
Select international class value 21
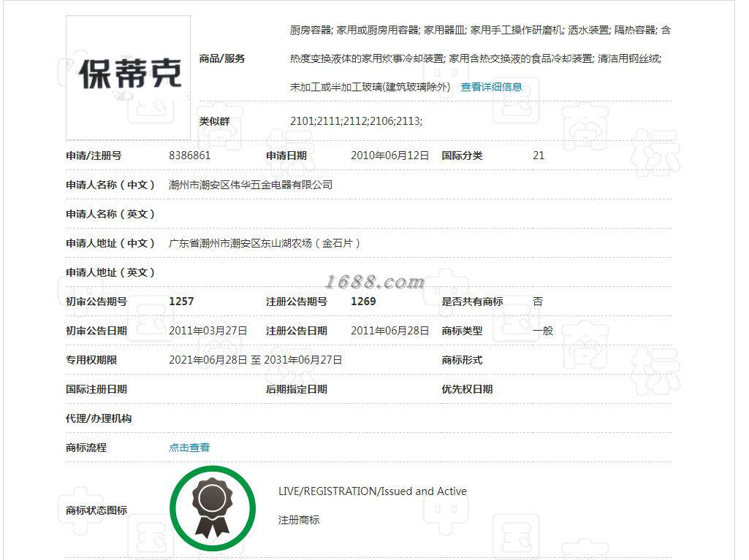[x=539, y=156]
